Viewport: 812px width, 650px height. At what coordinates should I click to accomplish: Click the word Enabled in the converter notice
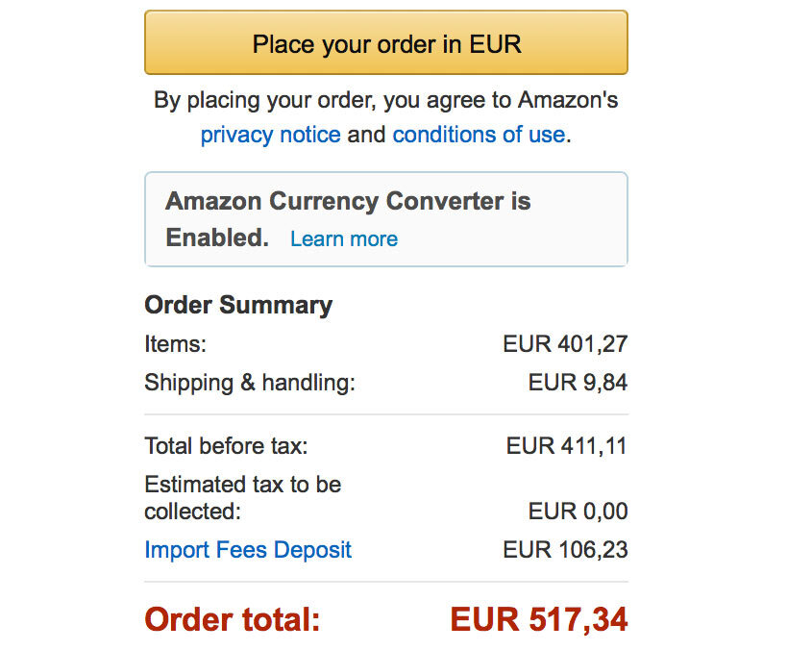(x=216, y=238)
